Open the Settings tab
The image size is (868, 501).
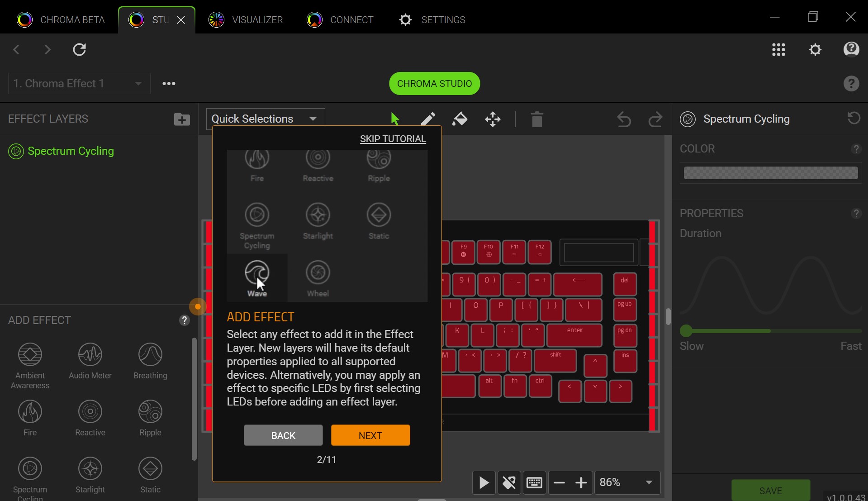point(432,20)
